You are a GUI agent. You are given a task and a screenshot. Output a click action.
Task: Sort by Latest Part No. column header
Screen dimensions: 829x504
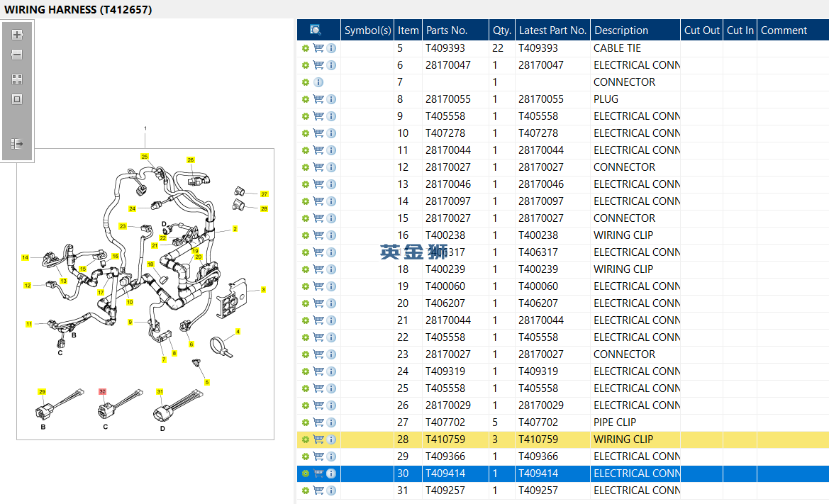pyautogui.click(x=552, y=30)
